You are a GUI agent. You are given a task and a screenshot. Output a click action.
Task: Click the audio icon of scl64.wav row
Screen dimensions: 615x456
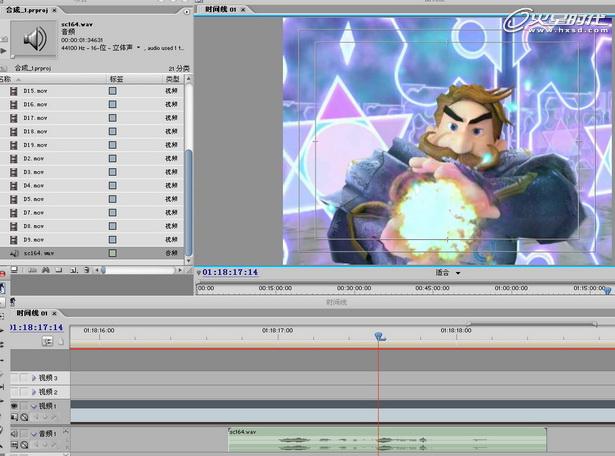14,253
